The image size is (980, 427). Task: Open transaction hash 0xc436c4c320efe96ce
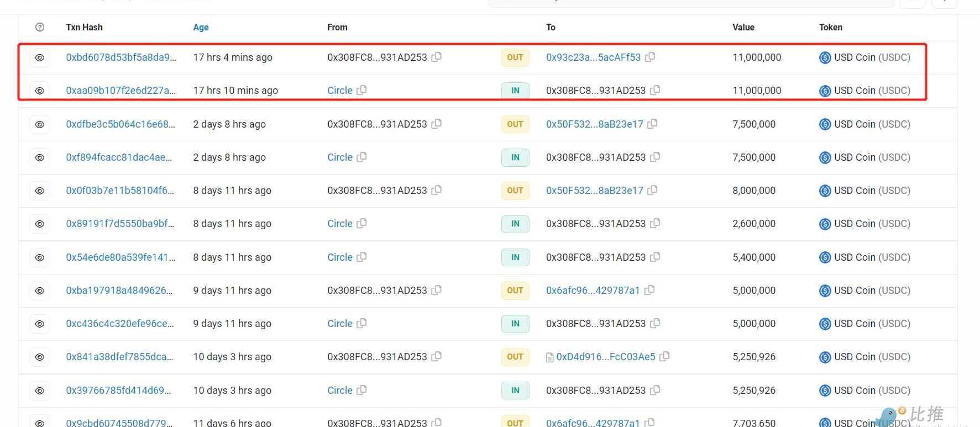pyautogui.click(x=119, y=323)
